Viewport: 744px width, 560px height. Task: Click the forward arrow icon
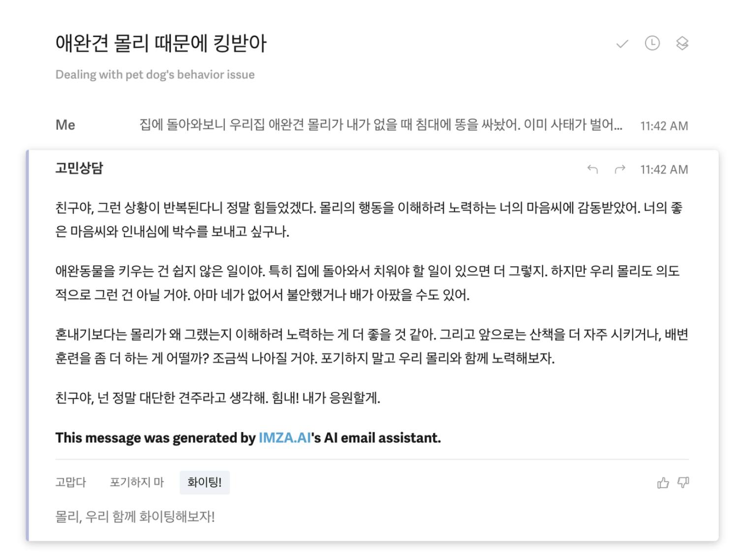point(620,169)
